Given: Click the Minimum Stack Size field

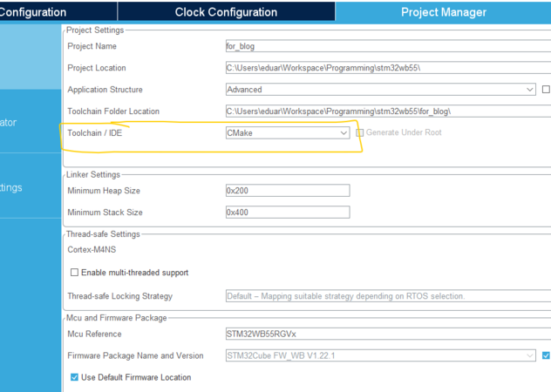Looking at the screenshot, I should click(288, 213).
